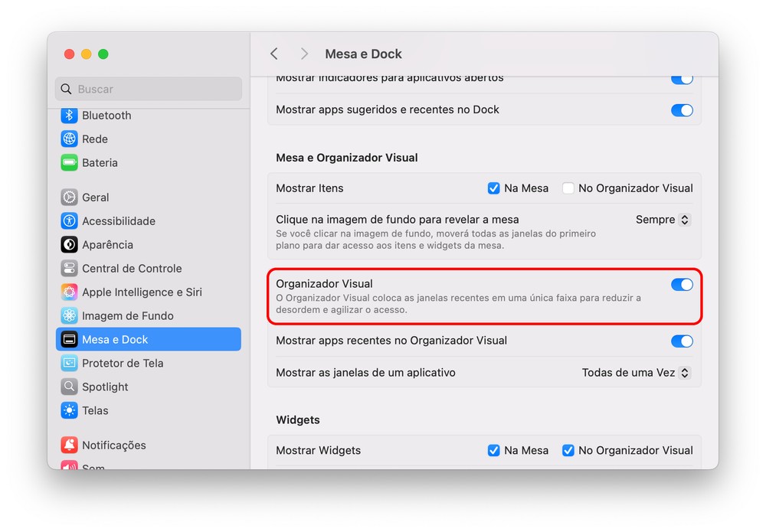Image resolution: width=766 pixels, height=532 pixels.
Task: Close the settings window with red button
Action: coord(70,54)
